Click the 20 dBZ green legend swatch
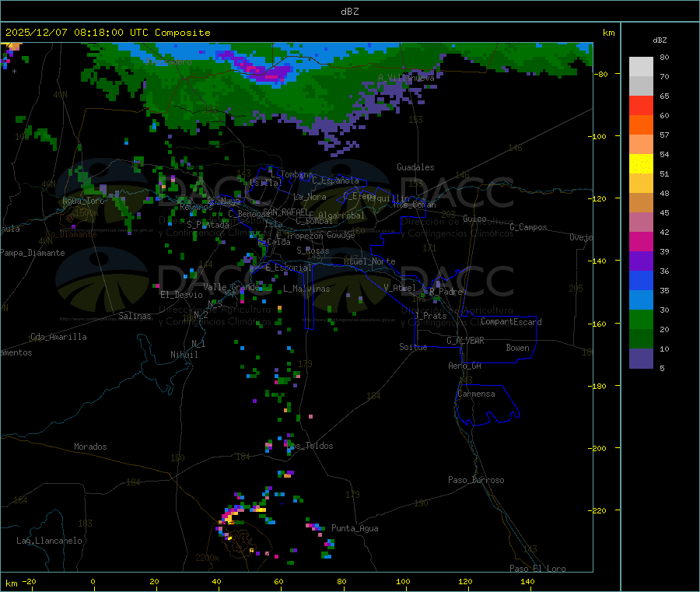The image size is (700, 592). tap(641, 320)
